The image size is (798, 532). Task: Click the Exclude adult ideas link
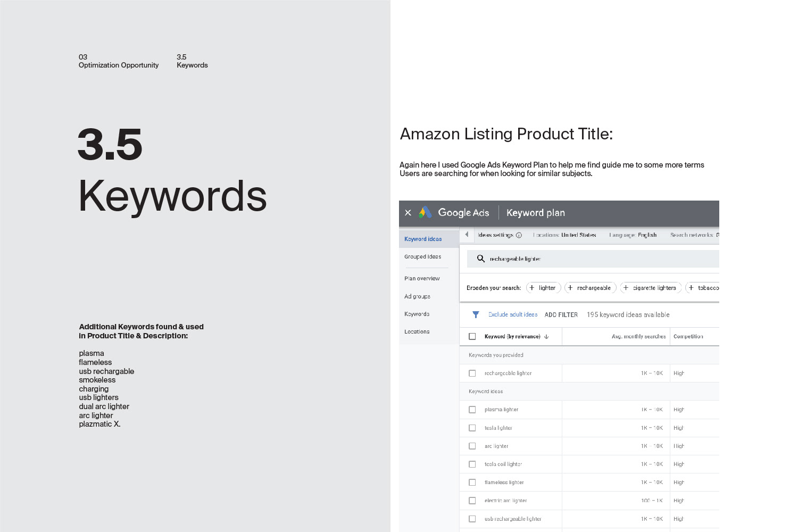(x=513, y=315)
